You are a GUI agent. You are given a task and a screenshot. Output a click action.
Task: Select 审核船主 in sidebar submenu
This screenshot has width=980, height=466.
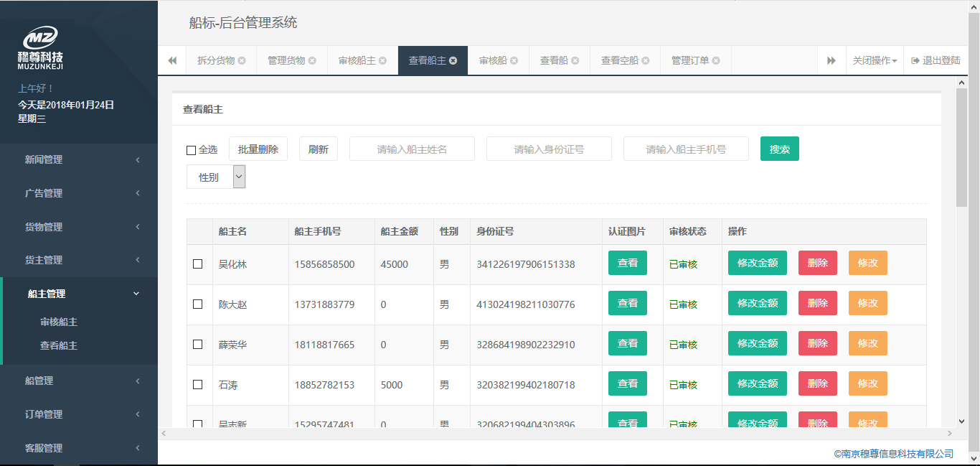pos(59,322)
